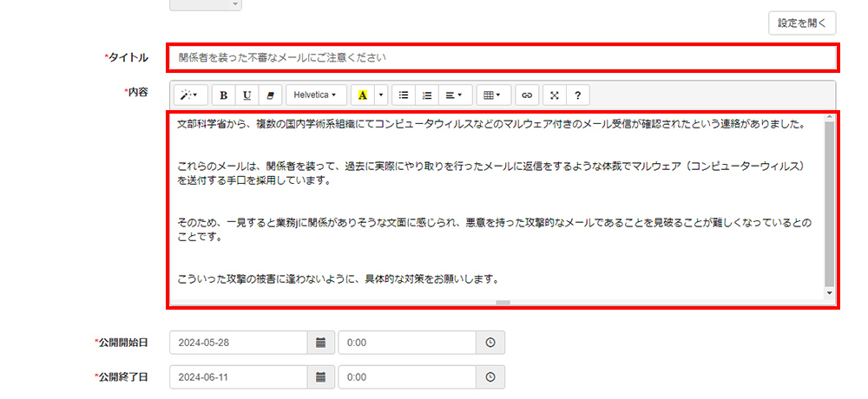Viewport: 868px width, 399px height.
Task: Open calendar for 公開終了日 date
Action: pyautogui.click(x=320, y=377)
